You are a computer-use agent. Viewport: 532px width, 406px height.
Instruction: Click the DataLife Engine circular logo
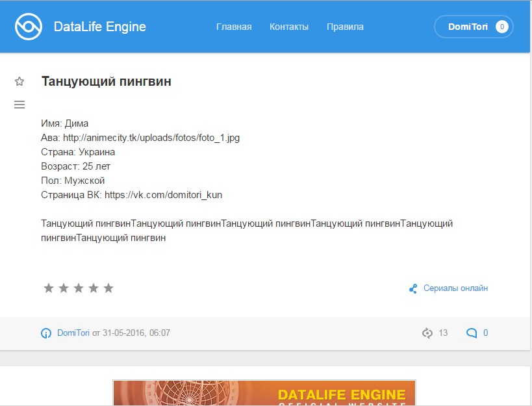click(x=29, y=27)
